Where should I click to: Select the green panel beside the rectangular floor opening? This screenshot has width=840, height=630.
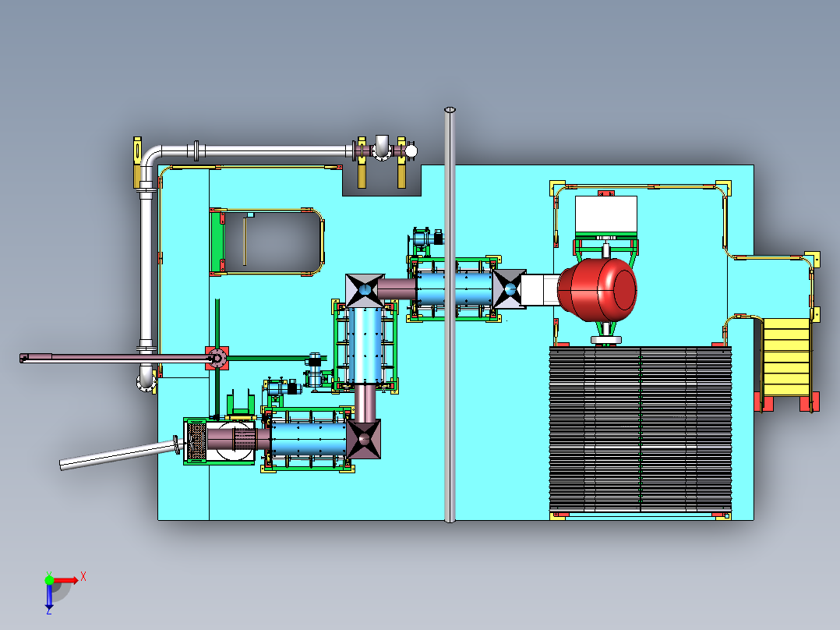click(217, 242)
